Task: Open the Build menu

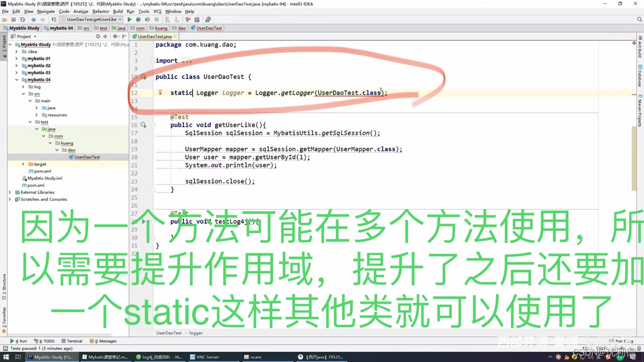Action: pos(118,11)
